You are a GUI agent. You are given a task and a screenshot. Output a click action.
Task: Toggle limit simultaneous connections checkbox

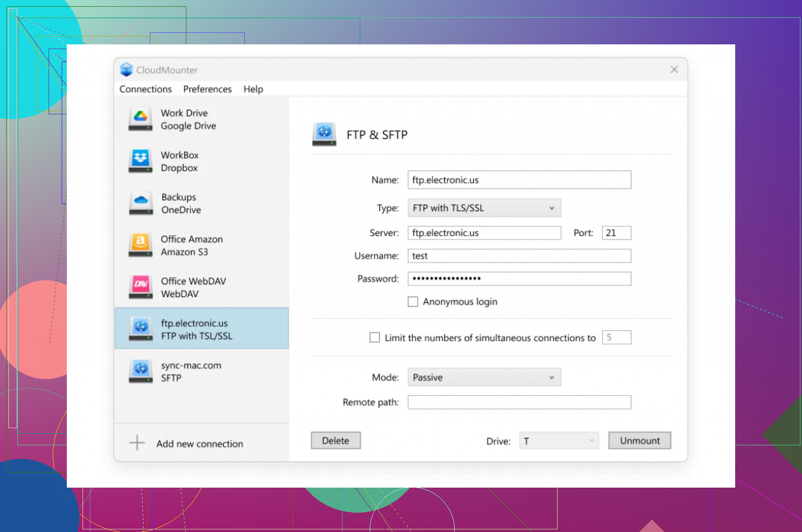click(x=374, y=338)
